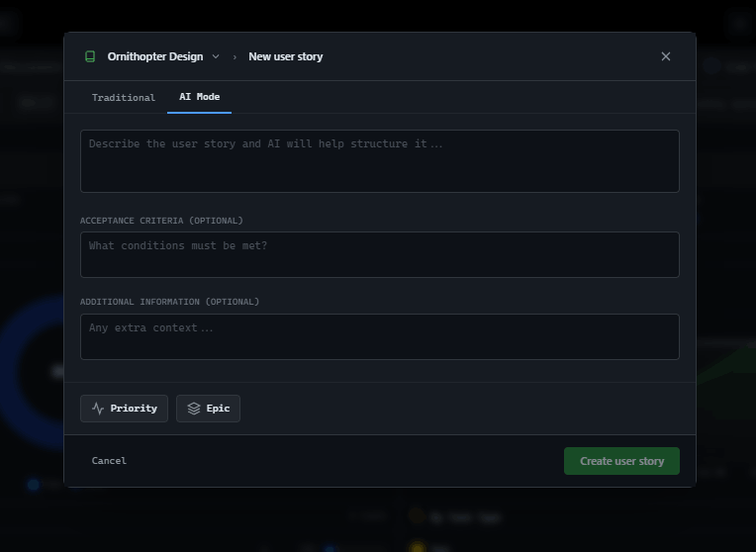Open the Priority picker
The height and width of the screenshot is (552, 756).
(124, 409)
